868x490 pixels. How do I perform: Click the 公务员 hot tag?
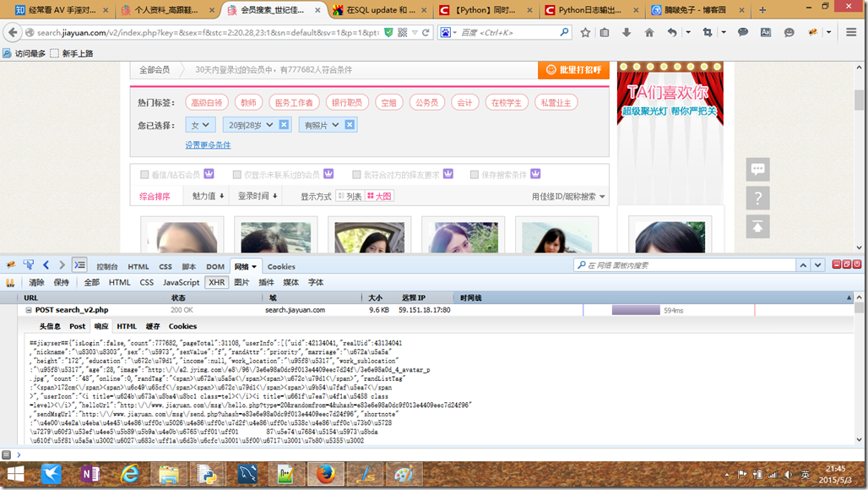(x=426, y=102)
